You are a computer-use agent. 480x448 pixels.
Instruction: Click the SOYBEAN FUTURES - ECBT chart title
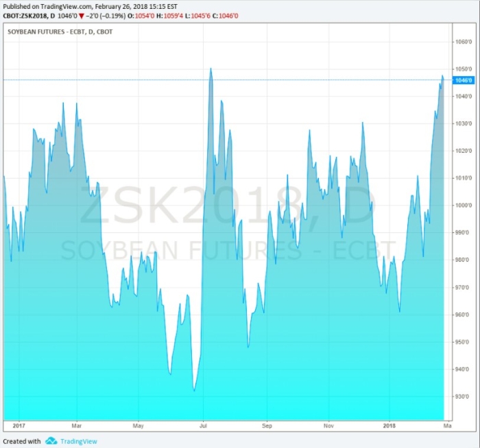(60, 32)
